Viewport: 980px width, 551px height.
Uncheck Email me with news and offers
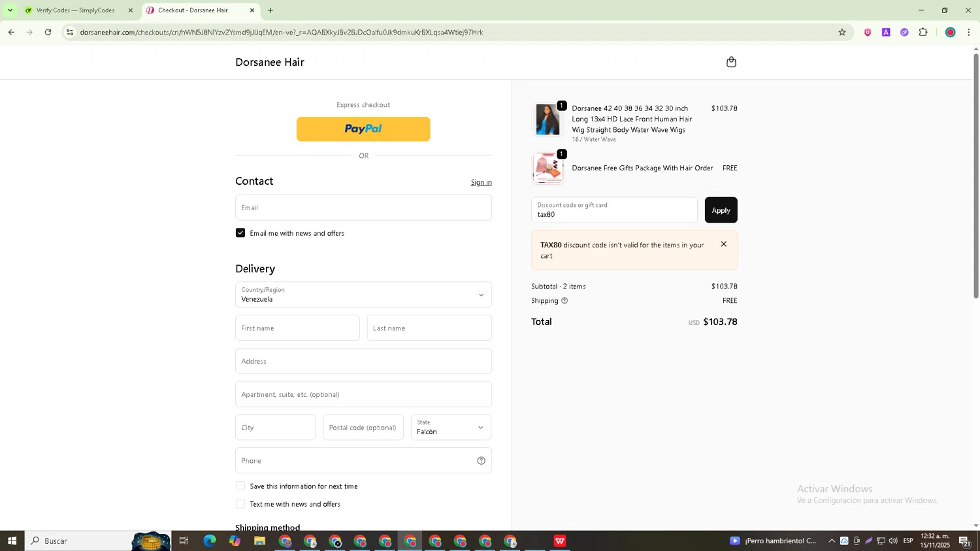click(x=240, y=233)
